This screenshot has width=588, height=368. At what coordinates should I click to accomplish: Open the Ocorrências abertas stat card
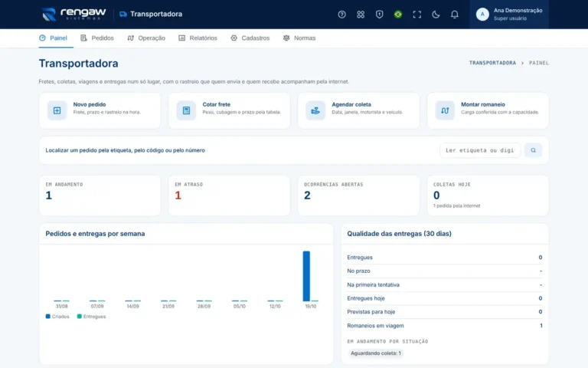pyautogui.click(x=358, y=195)
